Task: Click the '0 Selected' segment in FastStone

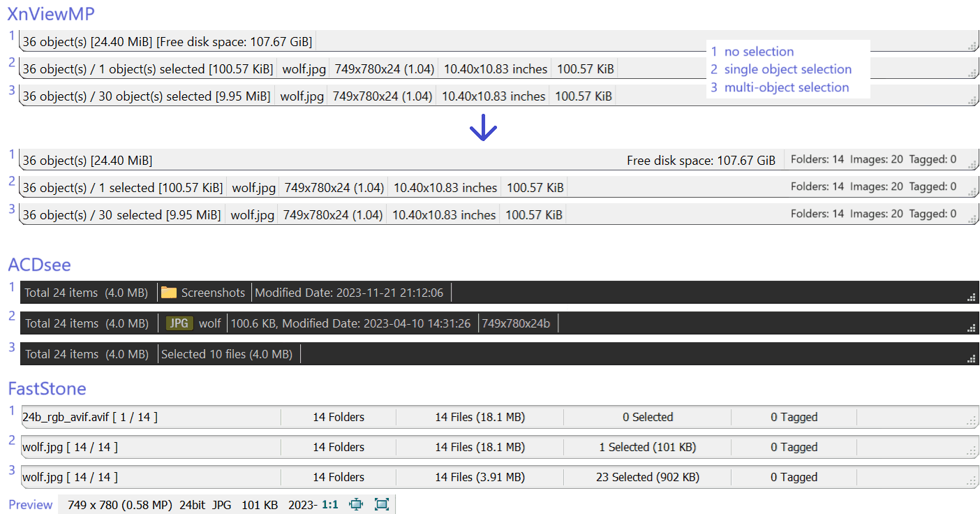Action: 648,417
